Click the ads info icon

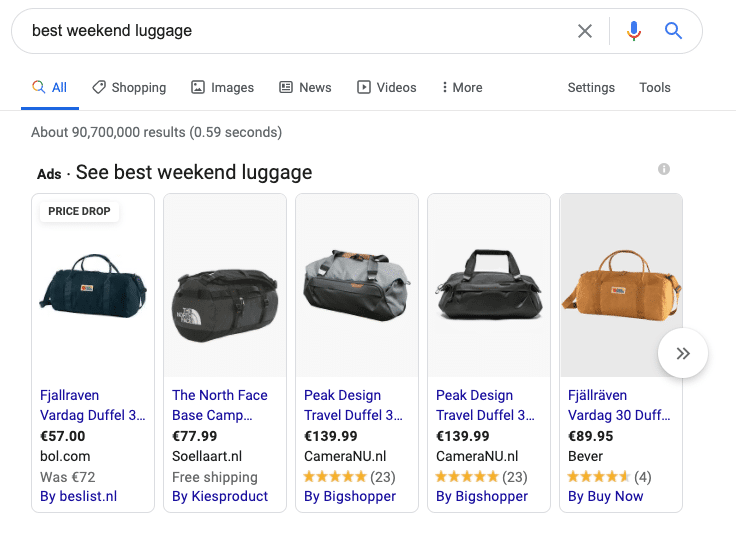click(x=664, y=170)
